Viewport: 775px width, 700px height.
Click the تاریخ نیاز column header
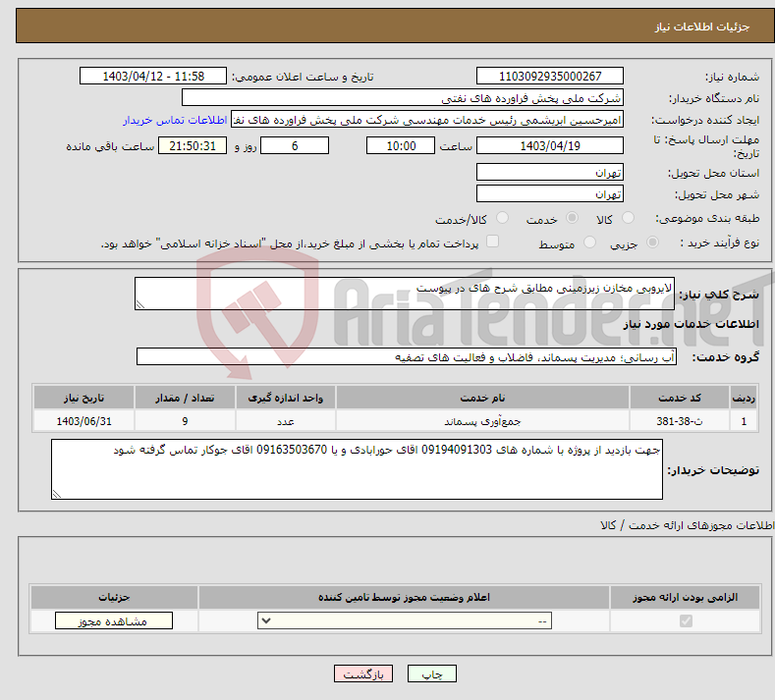84,398
